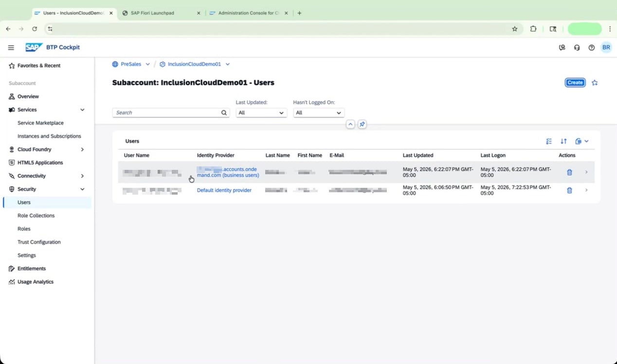Click the Create button
The height and width of the screenshot is (364, 617).
575,83
